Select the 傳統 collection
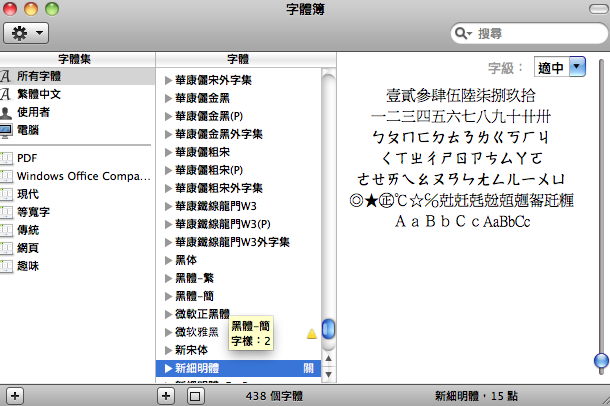610x406 pixels. coord(77,230)
